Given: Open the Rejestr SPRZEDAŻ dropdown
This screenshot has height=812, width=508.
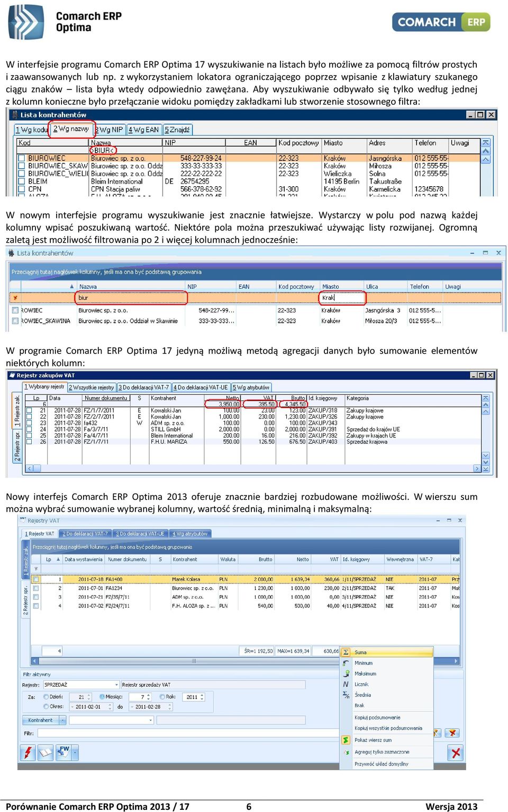Looking at the screenshot, I should pyautogui.click(x=115, y=685).
